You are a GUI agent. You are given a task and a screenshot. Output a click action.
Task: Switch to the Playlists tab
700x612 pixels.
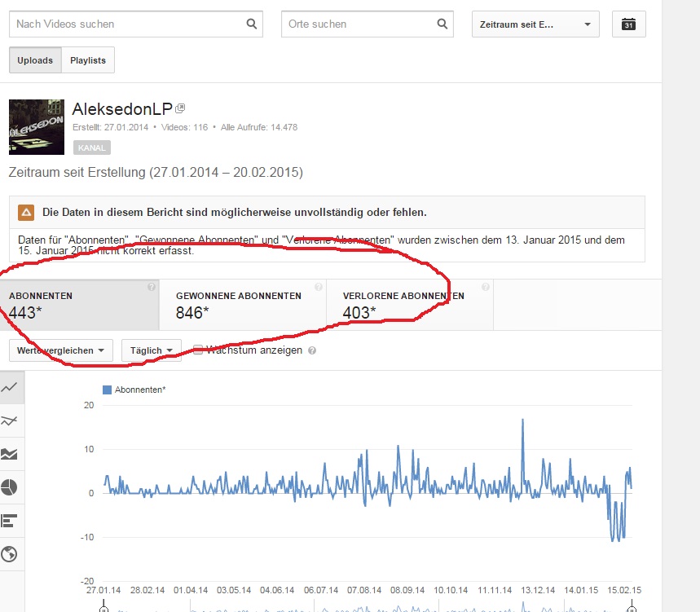click(x=88, y=60)
